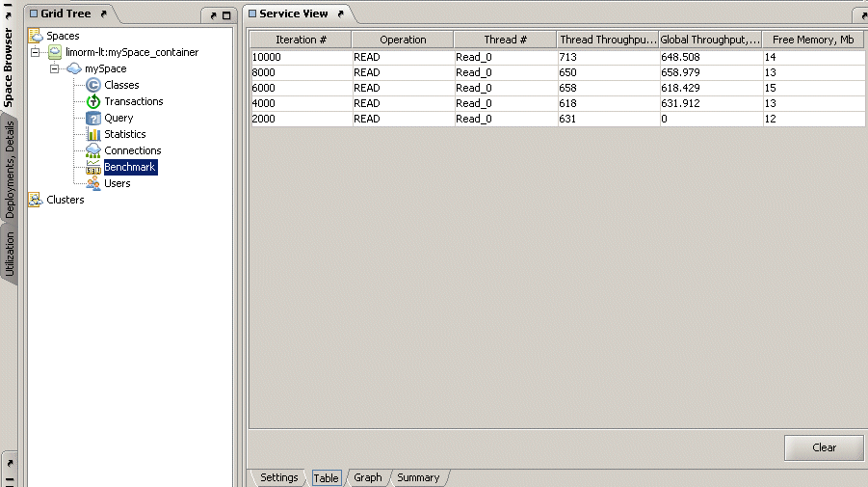Click the Classes icon

coord(93,85)
